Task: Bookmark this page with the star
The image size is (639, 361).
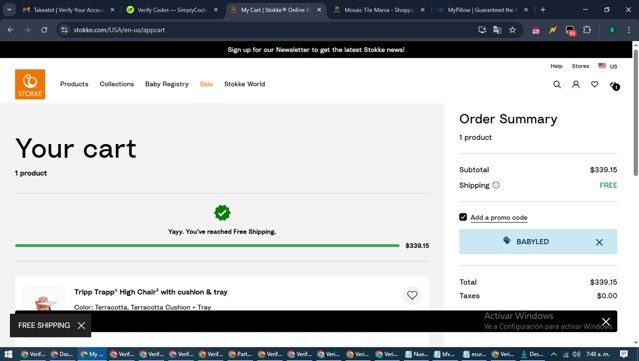Action: coord(512,30)
